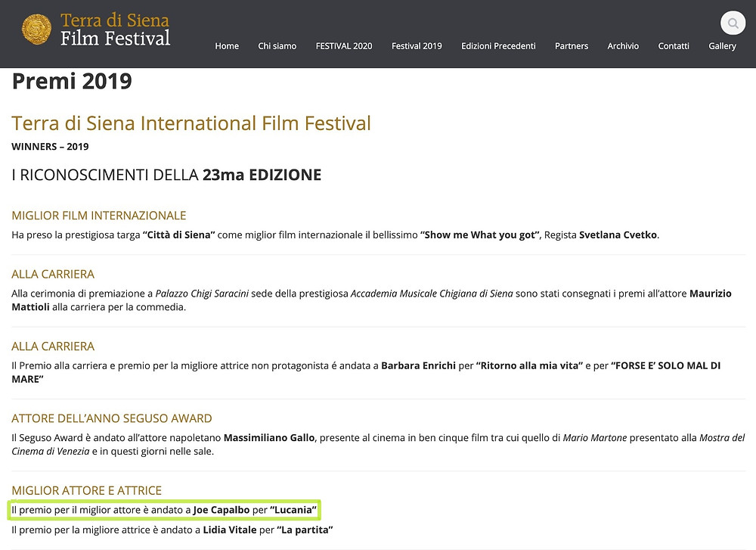Click the italic name Mario Martone
Image resolution: width=756 pixels, height=550 pixels.
point(595,438)
